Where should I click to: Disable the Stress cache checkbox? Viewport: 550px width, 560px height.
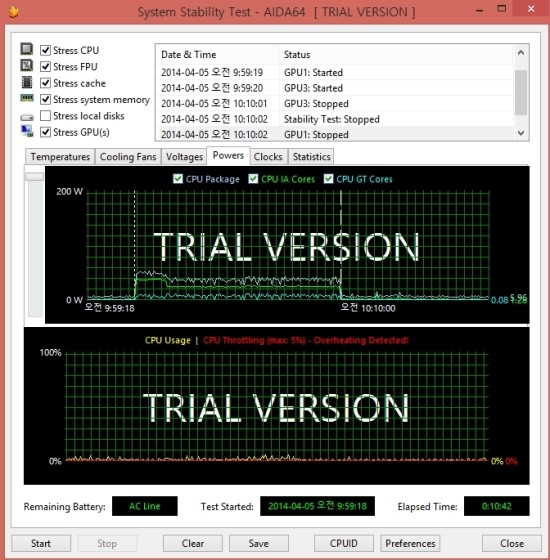(x=45, y=83)
